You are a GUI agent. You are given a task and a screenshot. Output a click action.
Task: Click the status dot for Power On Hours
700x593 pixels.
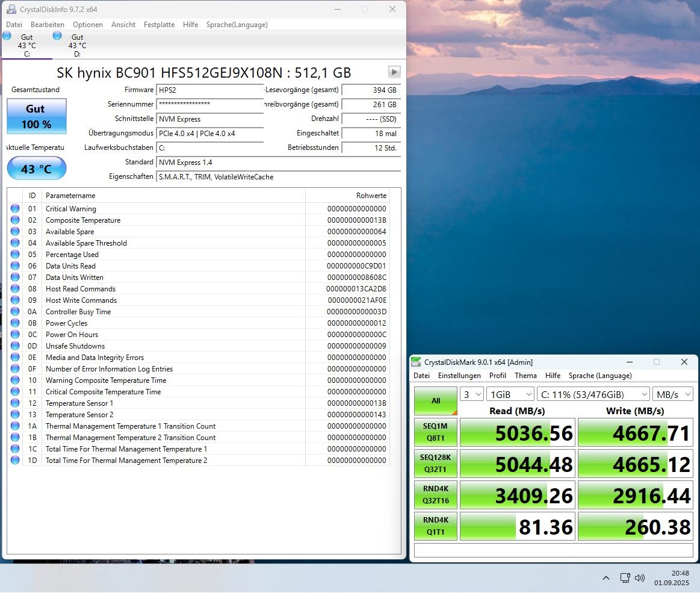click(15, 335)
